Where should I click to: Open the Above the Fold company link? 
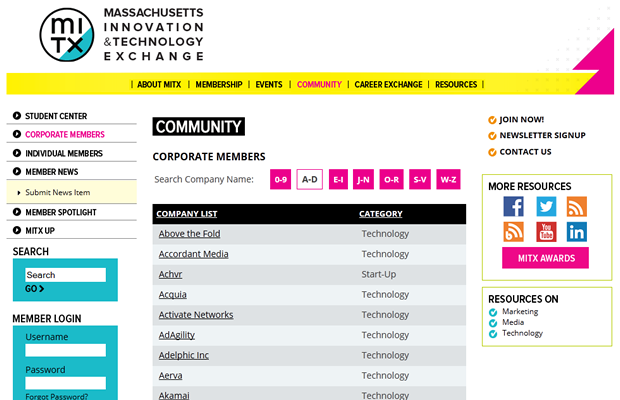coord(189,234)
